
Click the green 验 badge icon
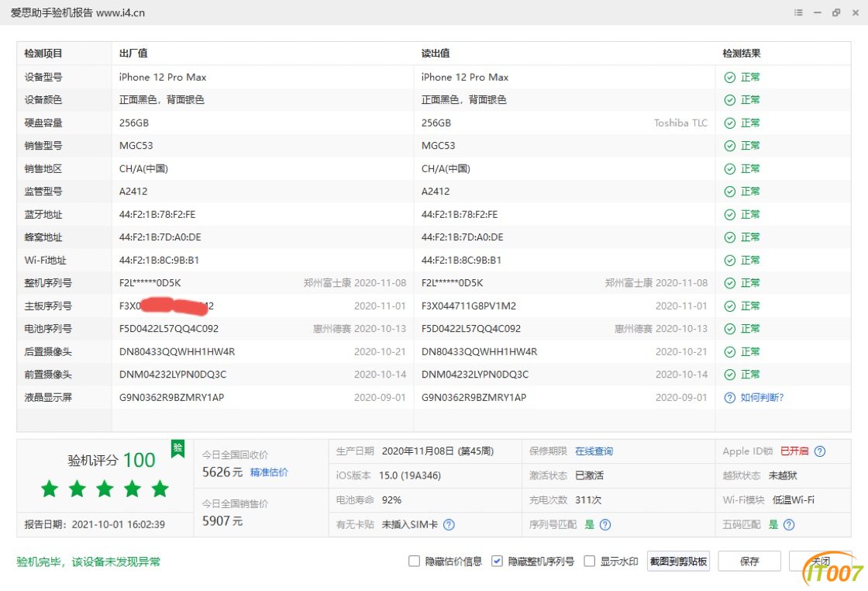[177, 448]
